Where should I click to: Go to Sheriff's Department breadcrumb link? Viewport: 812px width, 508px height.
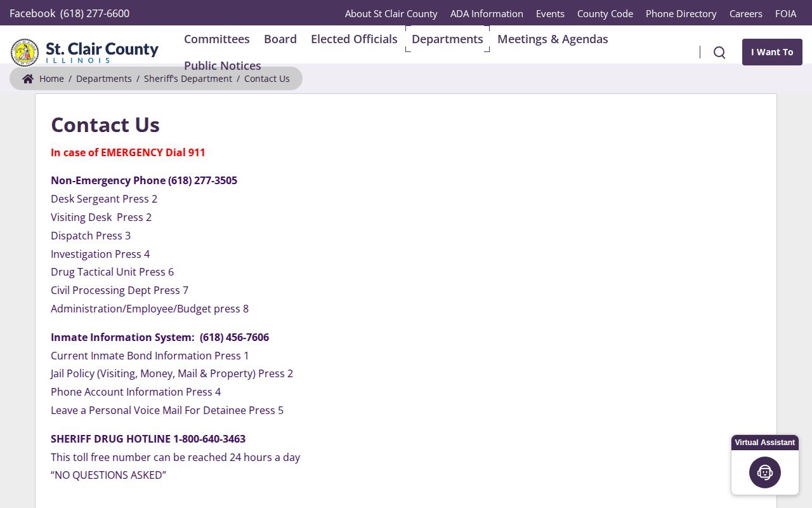coord(188,79)
